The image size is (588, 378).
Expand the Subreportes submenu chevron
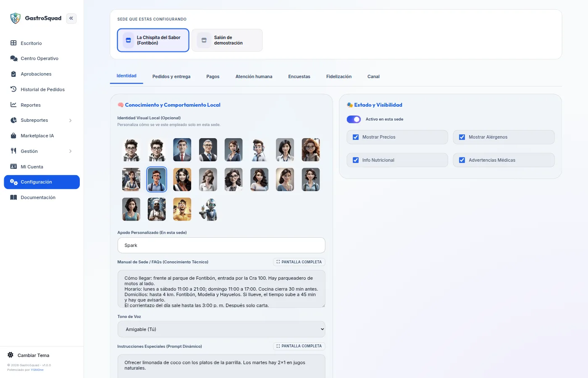(70, 121)
